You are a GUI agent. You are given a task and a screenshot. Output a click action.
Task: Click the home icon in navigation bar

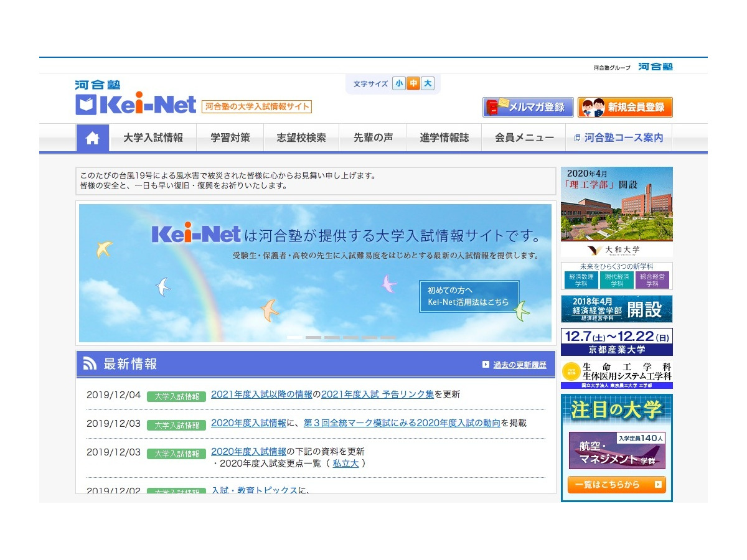pos(93,138)
